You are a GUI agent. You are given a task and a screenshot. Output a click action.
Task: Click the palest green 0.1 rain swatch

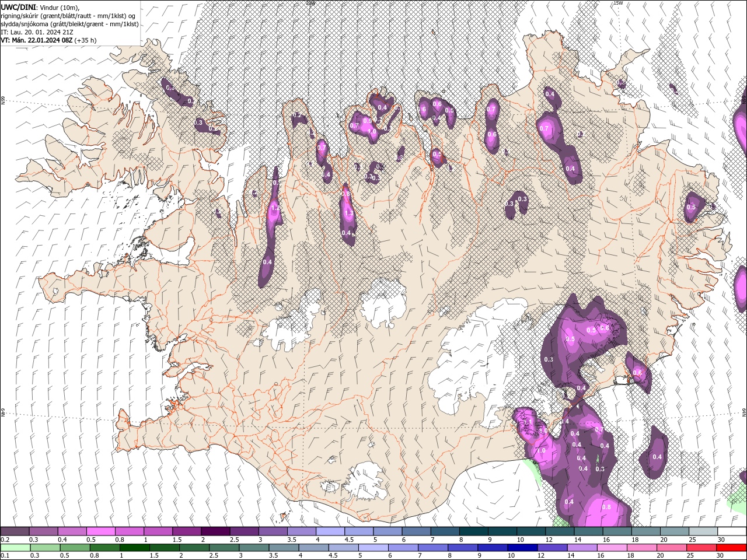point(15,547)
